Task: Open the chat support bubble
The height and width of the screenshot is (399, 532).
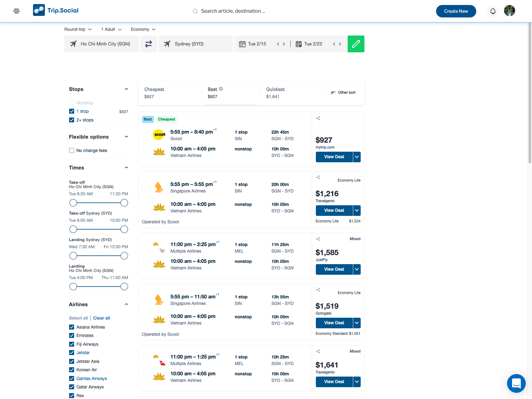Action: [x=516, y=383]
